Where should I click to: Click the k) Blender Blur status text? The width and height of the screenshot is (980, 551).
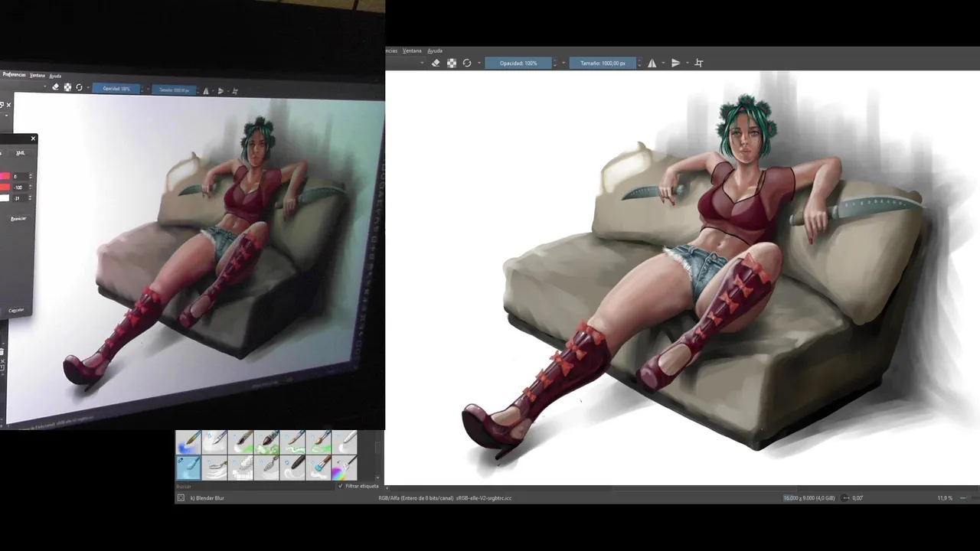point(207,498)
